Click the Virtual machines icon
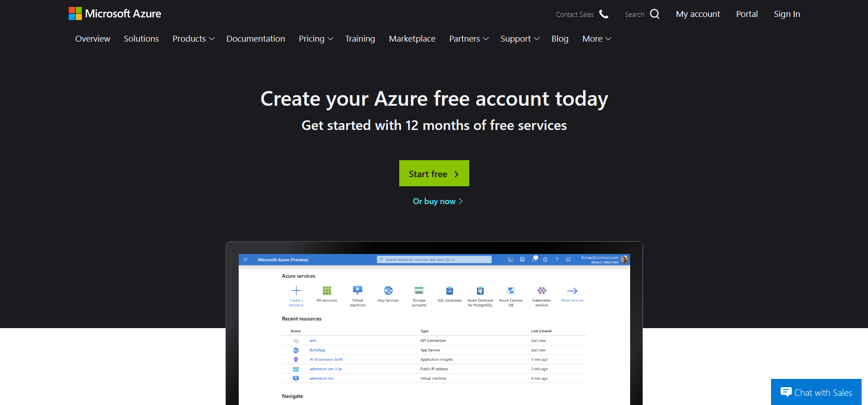Screen dimensions: 868x405 pos(358,290)
